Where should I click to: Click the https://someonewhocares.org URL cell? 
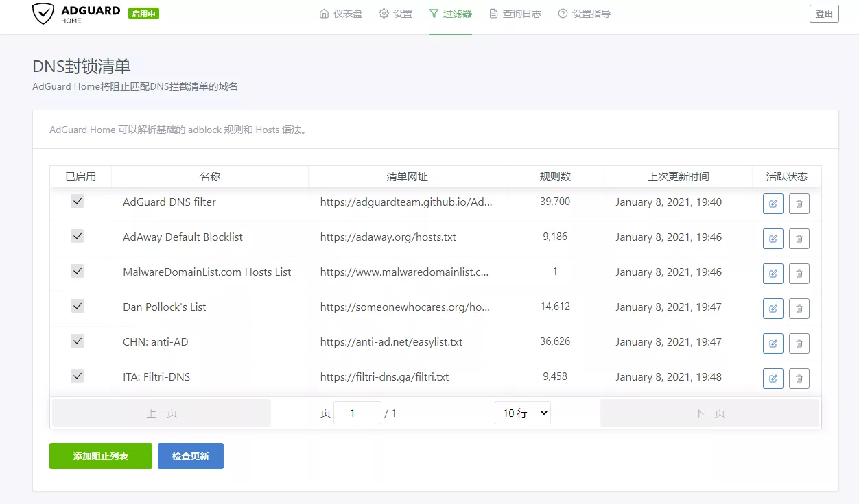405,307
